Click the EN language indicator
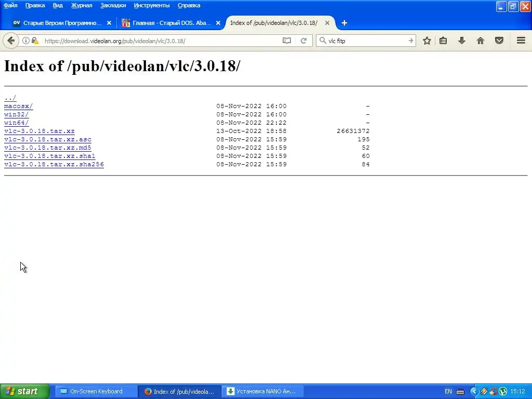The image size is (532, 399). [448, 391]
